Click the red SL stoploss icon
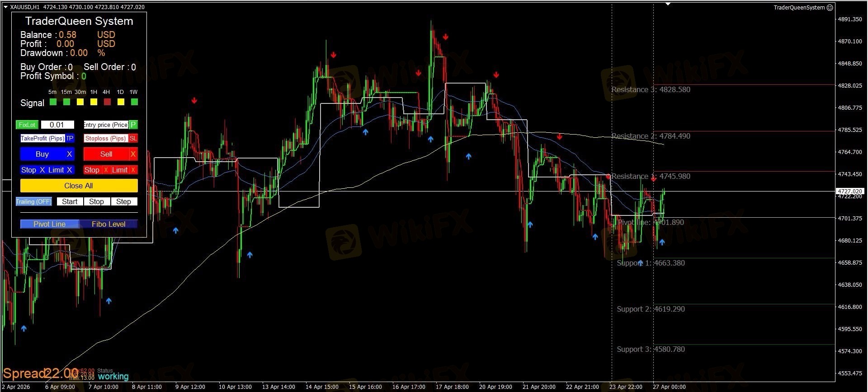 [x=133, y=138]
